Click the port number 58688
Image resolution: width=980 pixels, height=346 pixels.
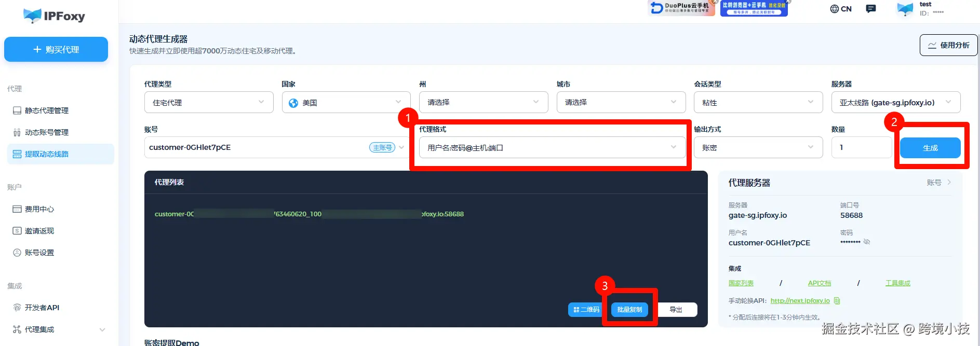[852, 215]
